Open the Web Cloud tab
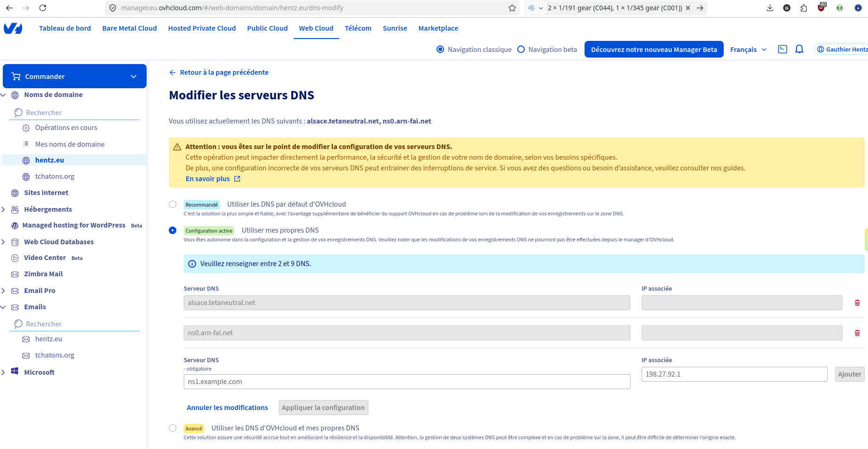This screenshot has height=449, width=868. (316, 28)
